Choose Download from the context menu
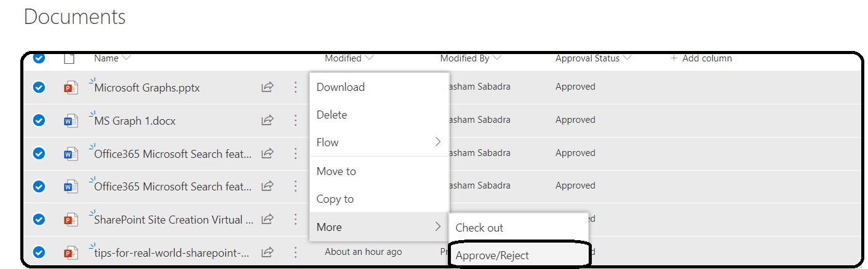The width and height of the screenshot is (868, 269). click(379, 87)
